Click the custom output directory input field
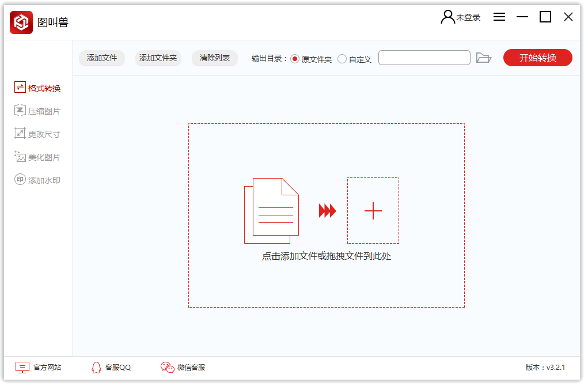 pyautogui.click(x=424, y=58)
